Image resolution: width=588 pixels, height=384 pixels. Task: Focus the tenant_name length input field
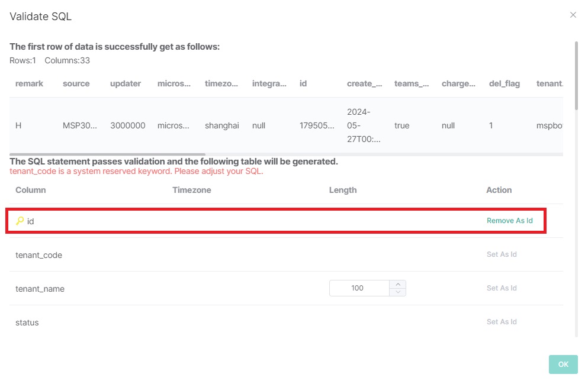coord(358,288)
